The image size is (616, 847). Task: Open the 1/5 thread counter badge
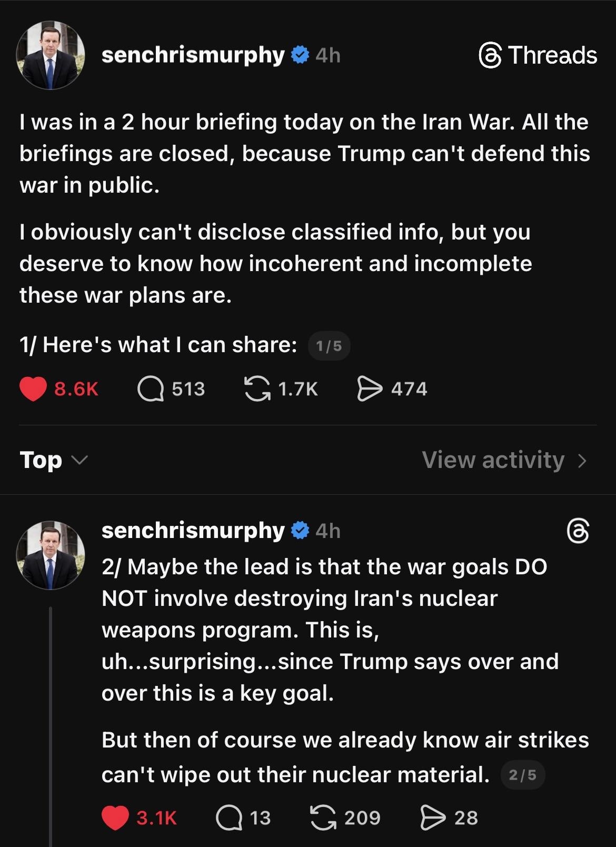click(329, 346)
